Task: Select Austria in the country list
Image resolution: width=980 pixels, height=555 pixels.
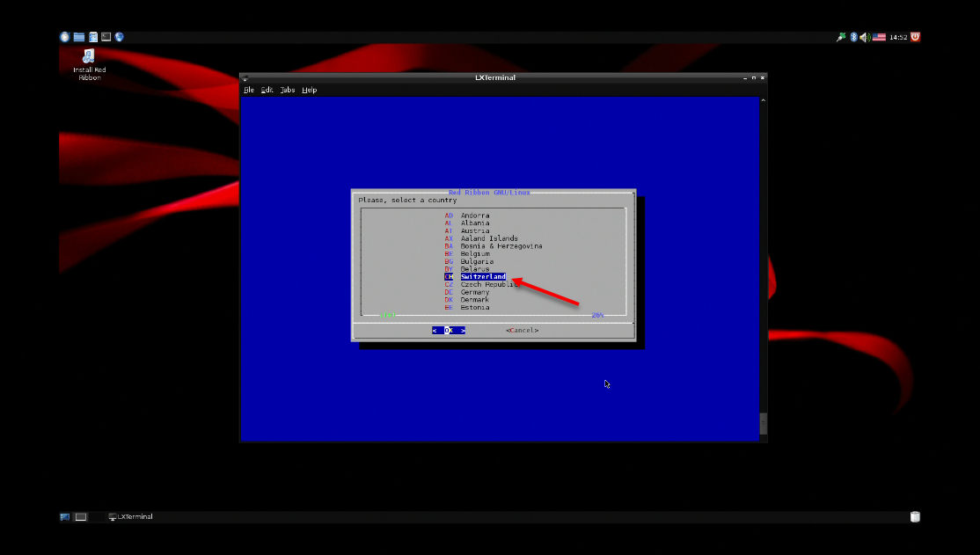Action: [x=467, y=230]
